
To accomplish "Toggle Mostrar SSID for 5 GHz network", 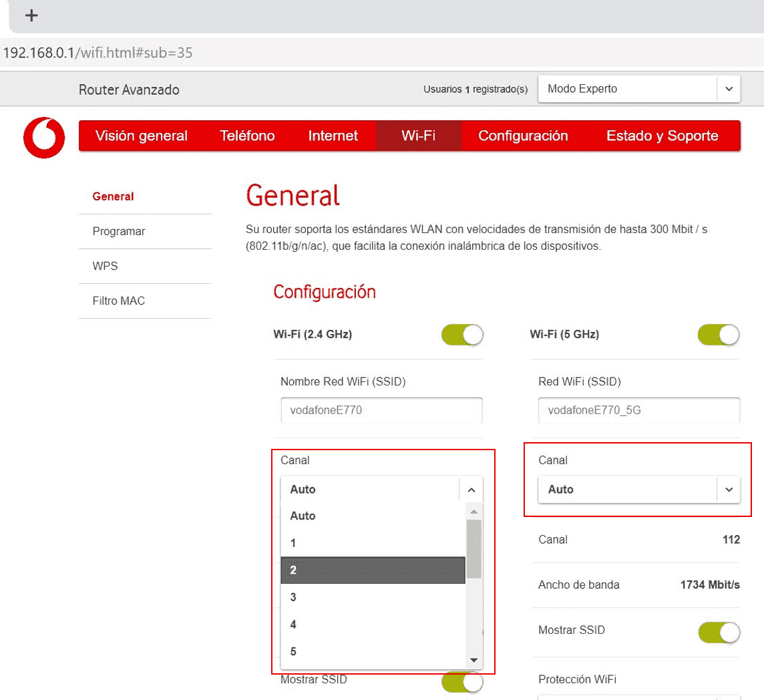I will click(x=719, y=631).
